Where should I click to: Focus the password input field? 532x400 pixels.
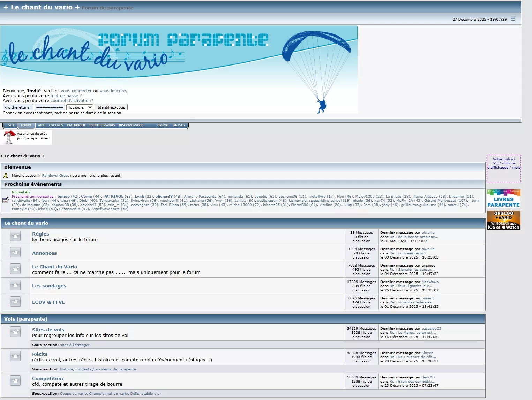pyautogui.click(x=50, y=107)
